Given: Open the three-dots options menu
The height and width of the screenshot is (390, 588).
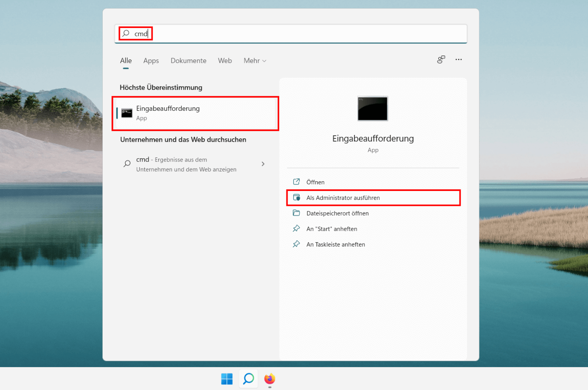Looking at the screenshot, I should click(459, 59).
